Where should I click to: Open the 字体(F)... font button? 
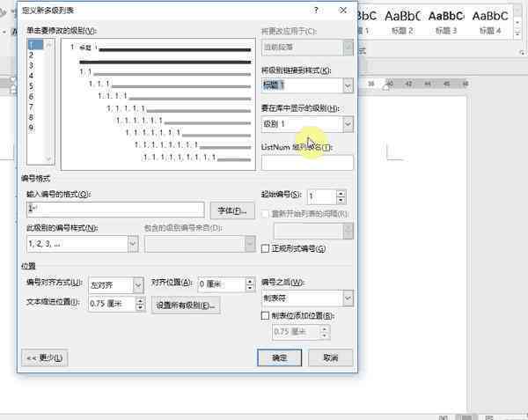tap(232, 210)
